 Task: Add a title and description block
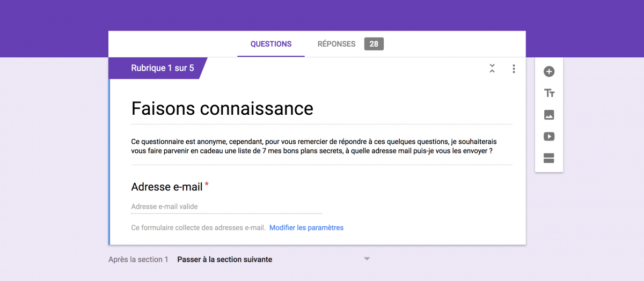point(549,93)
